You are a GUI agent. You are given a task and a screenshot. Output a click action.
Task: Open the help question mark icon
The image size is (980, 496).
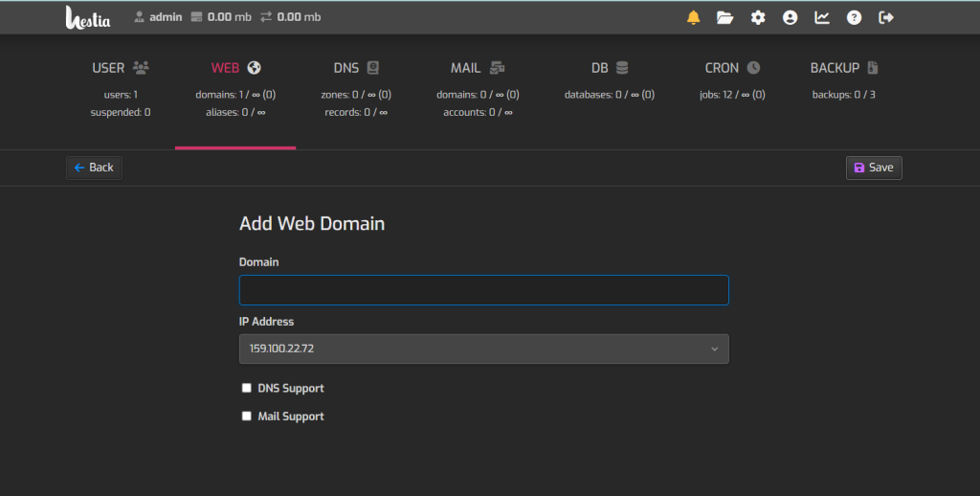(x=854, y=17)
